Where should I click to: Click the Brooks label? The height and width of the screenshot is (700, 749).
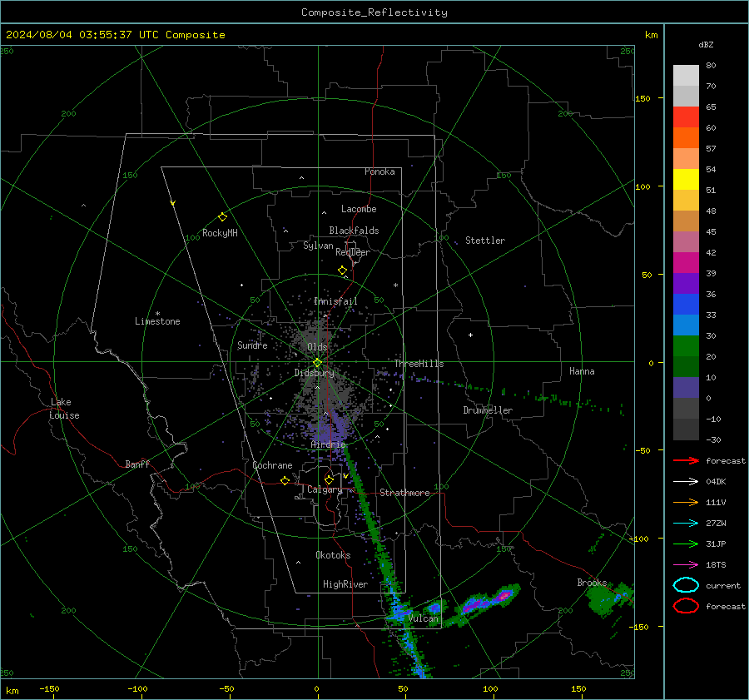[592, 583]
